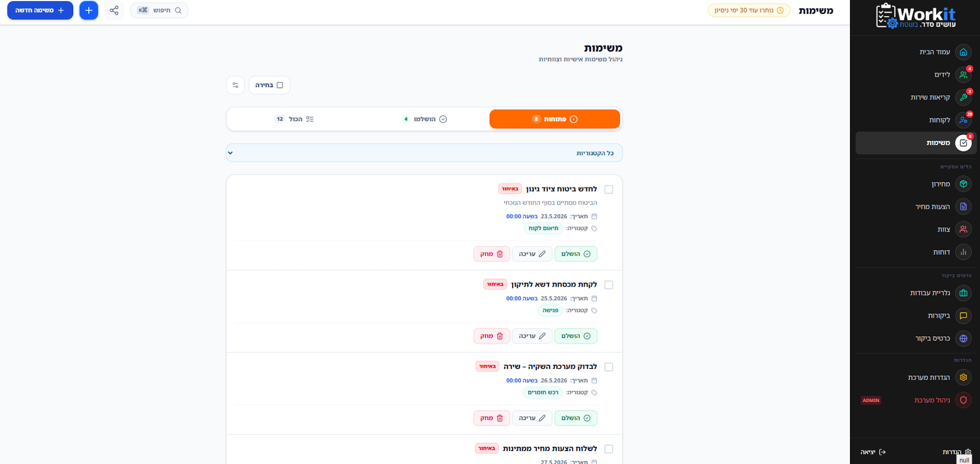Check the task לחדש ביטוח ציוד גינון
Viewport: 980px width, 464px height.
[609, 189]
